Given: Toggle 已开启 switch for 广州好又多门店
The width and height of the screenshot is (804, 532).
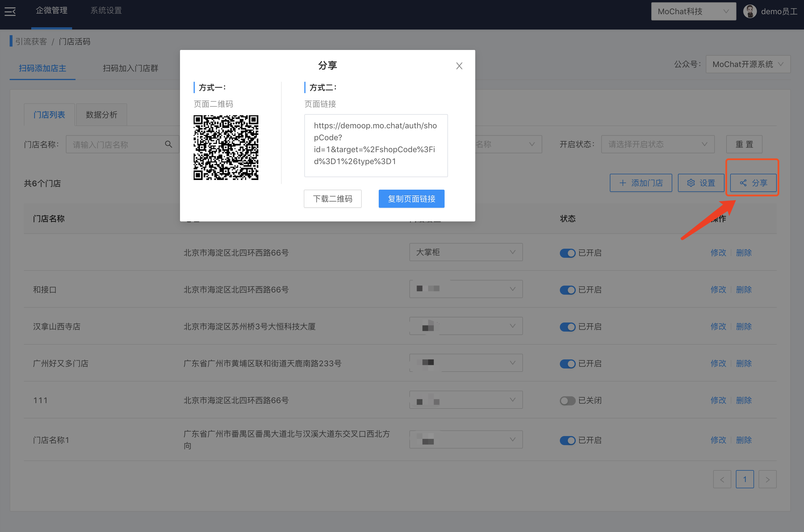Looking at the screenshot, I should click(x=567, y=364).
